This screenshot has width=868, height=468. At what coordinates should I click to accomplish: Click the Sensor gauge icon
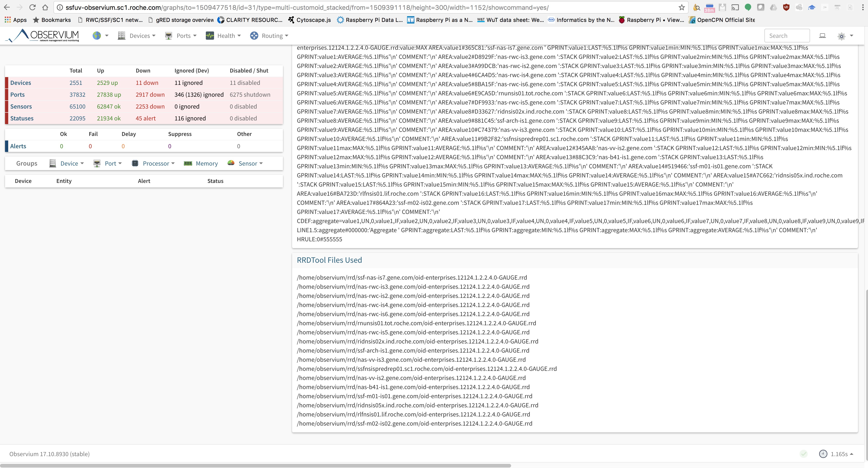(x=231, y=163)
